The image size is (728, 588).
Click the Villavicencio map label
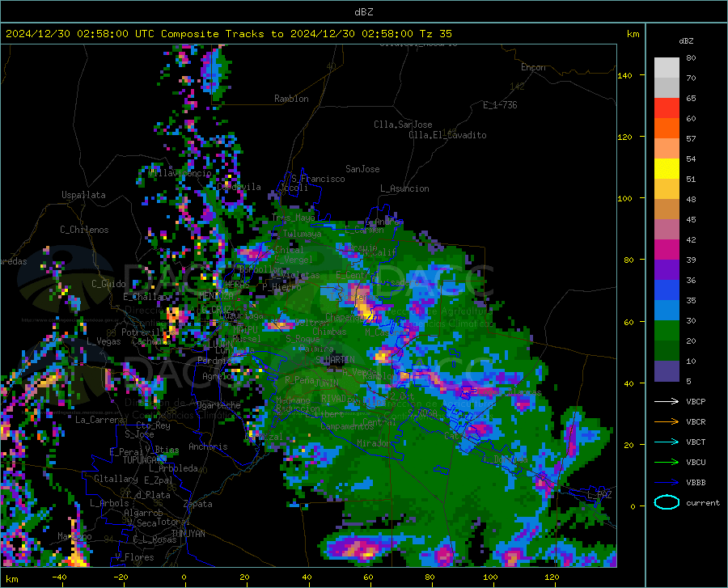[180, 173]
